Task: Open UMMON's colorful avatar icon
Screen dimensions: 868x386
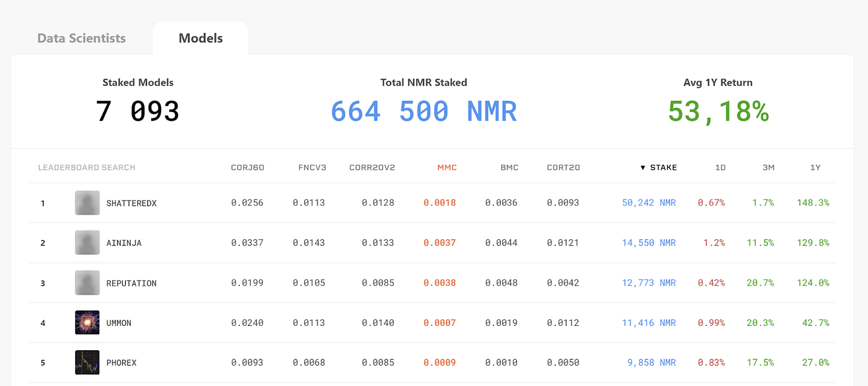Action: point(87,322)
